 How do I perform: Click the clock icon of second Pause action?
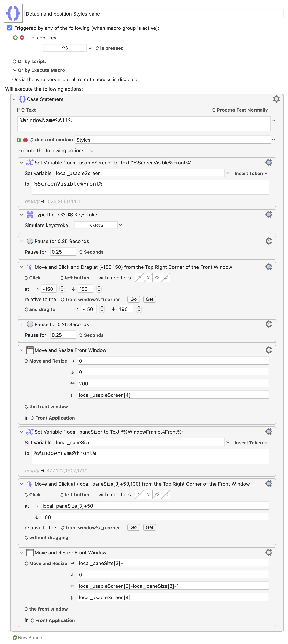coord(30,324)
